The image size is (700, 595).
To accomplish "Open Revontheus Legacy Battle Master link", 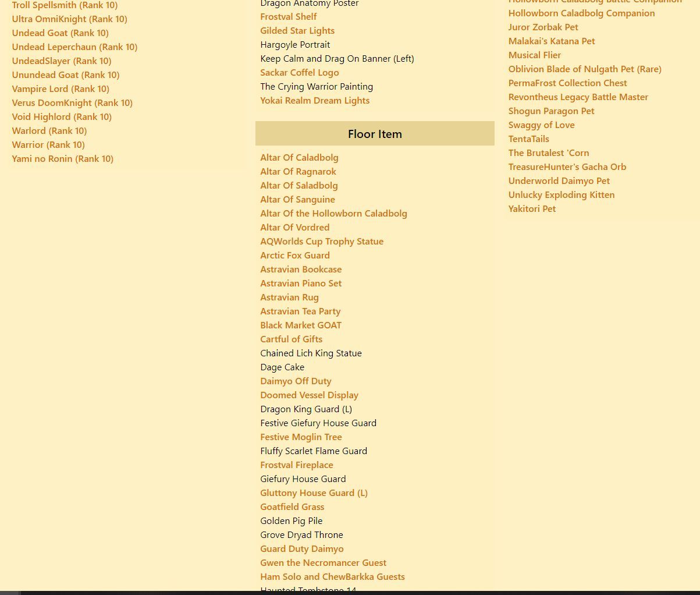I will (x=578, y=97).
